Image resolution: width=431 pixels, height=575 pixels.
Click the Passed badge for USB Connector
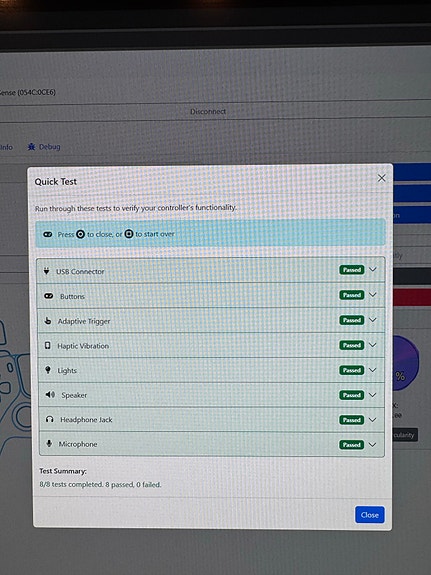(351, 270)
